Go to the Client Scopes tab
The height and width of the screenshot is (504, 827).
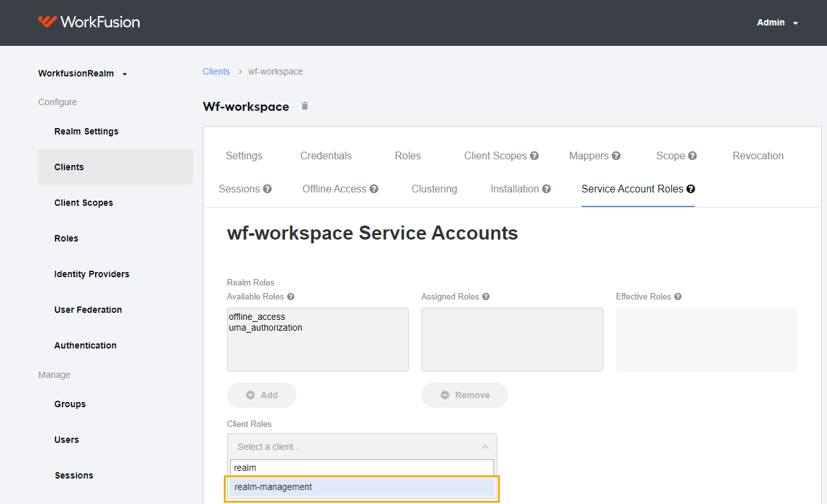click(x=495, y=155)
